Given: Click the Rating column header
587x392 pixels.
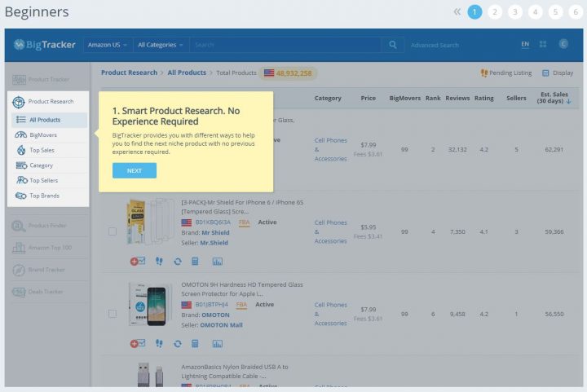Looking at the screenshot, I should (x=484, y=98).
